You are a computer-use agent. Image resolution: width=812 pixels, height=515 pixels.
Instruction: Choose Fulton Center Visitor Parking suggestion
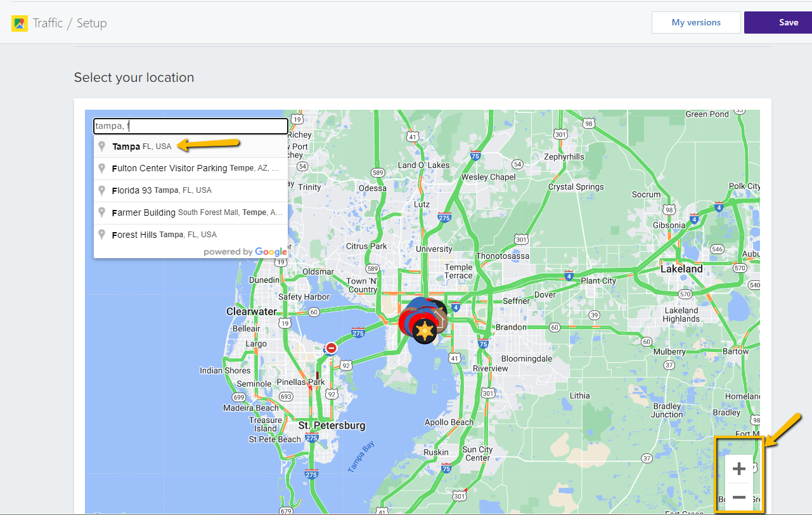[x=190, y=169]
